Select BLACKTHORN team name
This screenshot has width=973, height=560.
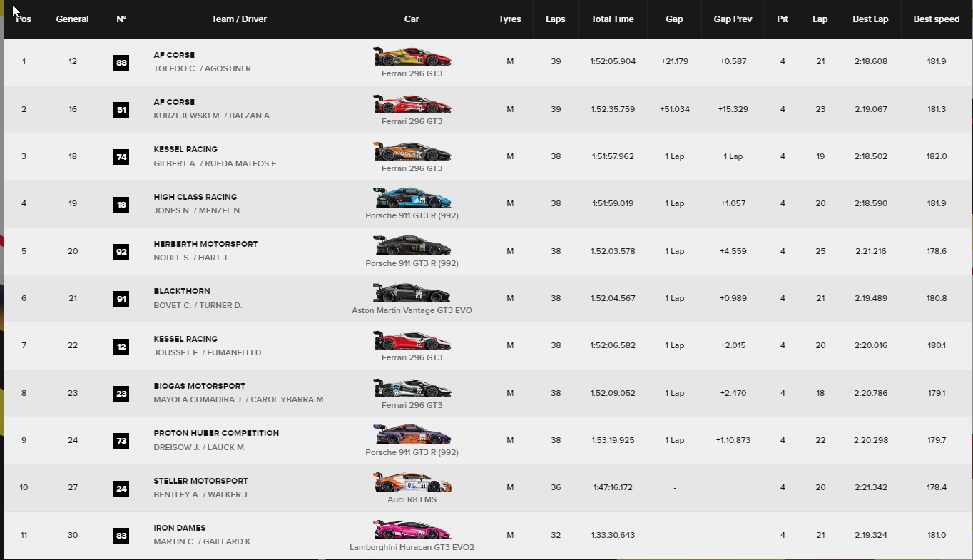[x=182, y=291]
